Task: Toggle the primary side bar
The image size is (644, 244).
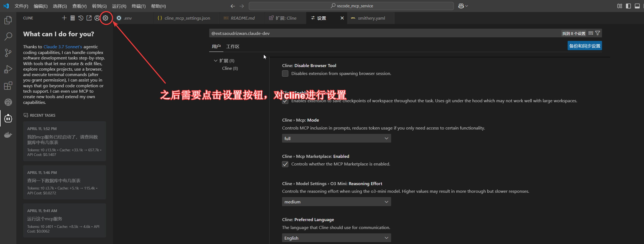Action: click(628, 6)
